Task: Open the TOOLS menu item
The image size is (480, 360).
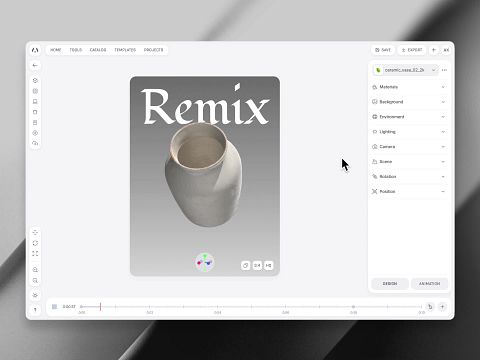Action: 76,50
